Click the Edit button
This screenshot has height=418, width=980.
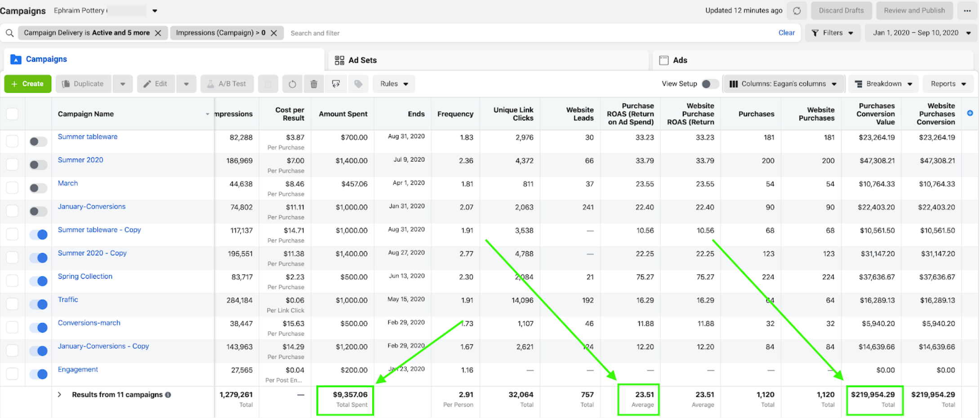pyautogui.click(x=156, y=84)
